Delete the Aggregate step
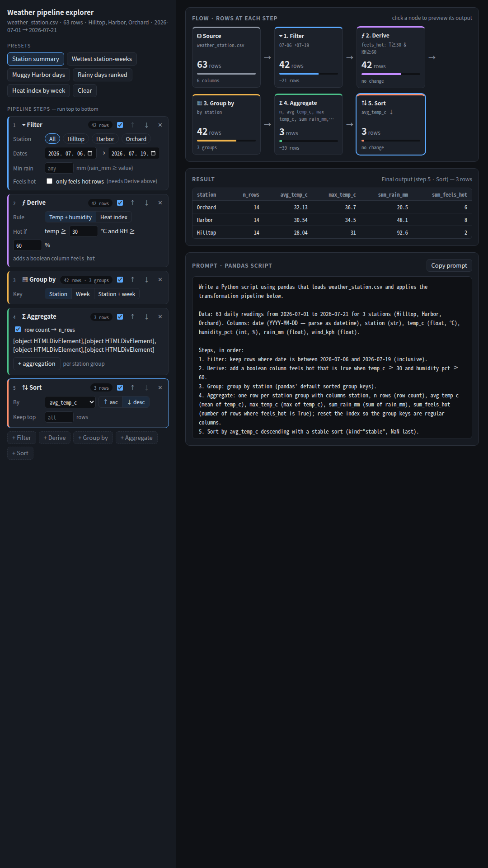488x868 pixels. point(160,317)
